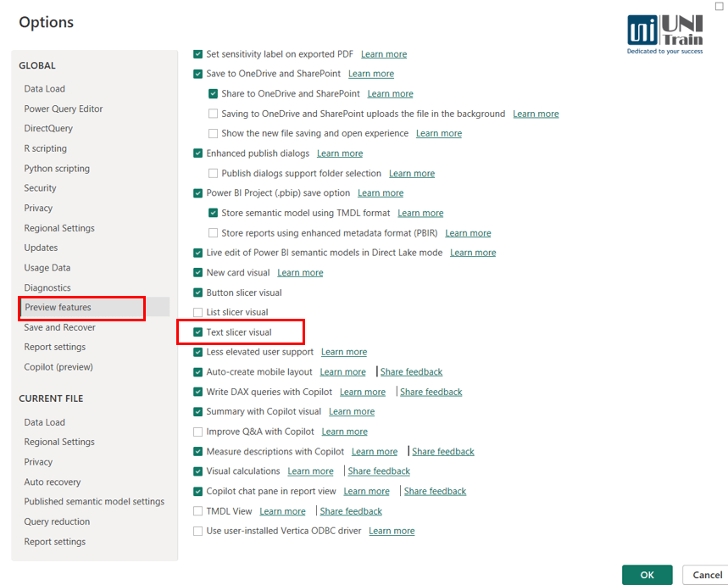The height and width of the screenshot is (585, 728).
Task: Open Auto recovery settings
Action: 52,482
